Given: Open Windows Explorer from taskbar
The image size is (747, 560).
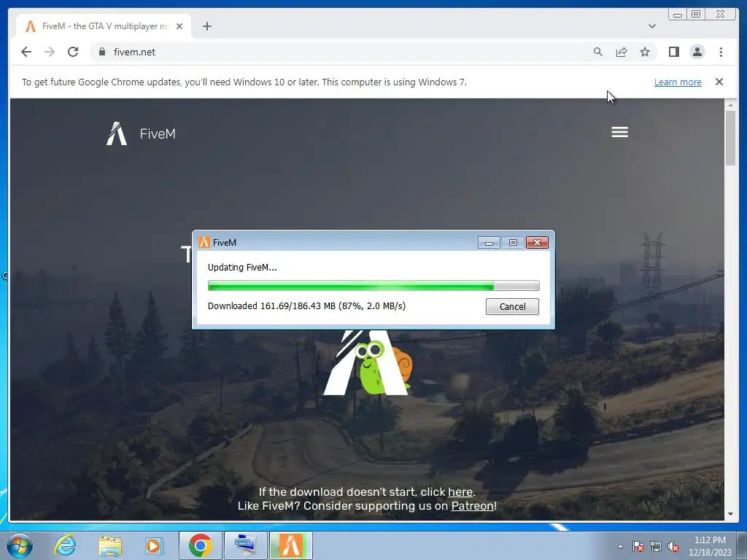Looking at the screenshot, I should point(110,545).
